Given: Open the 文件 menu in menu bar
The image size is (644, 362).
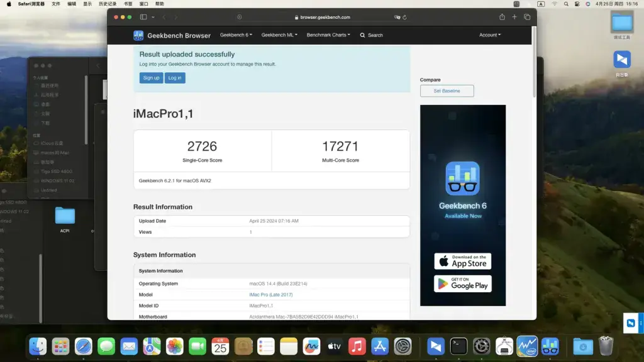Looking at the screenshot, I should coord(56,4).
